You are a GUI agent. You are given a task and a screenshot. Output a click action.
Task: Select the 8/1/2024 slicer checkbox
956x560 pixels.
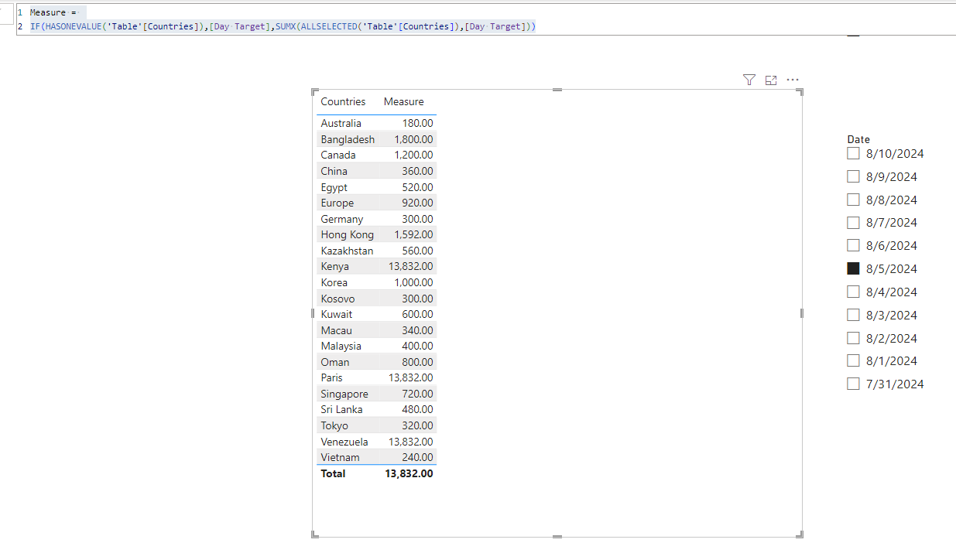853,360
